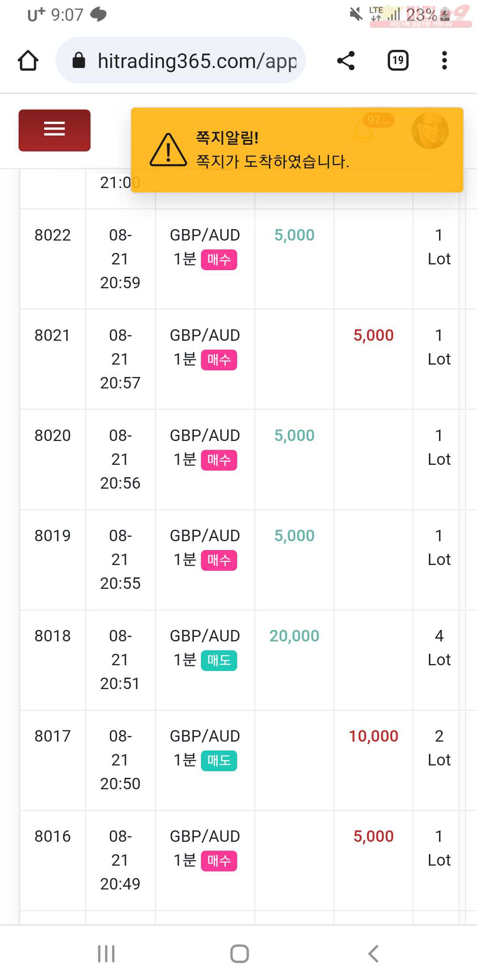Tap the browser home icon
This screenshot has width=477, height=980.
[28, 60]
